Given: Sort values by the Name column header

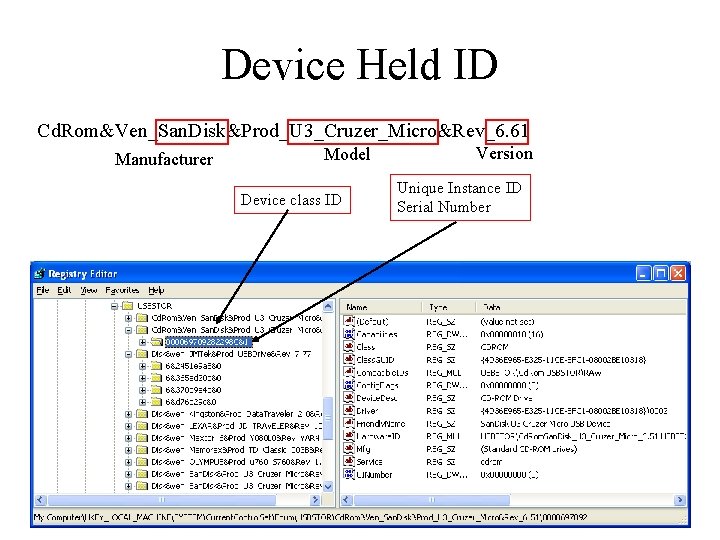Looking at the screenshot, I should (381, 307).
